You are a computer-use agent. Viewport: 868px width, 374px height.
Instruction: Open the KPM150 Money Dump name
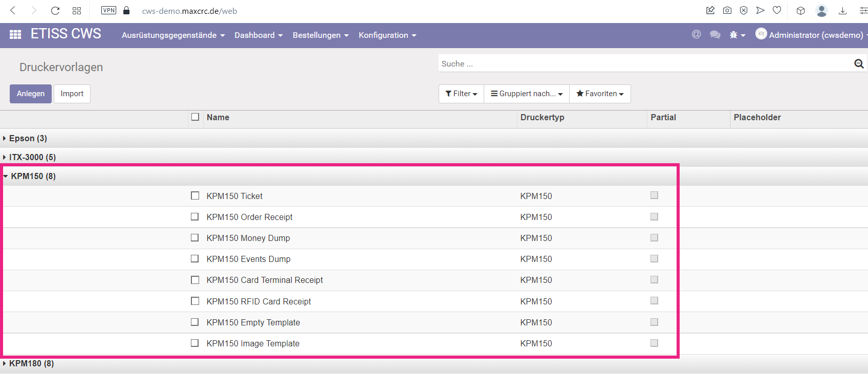248,238
